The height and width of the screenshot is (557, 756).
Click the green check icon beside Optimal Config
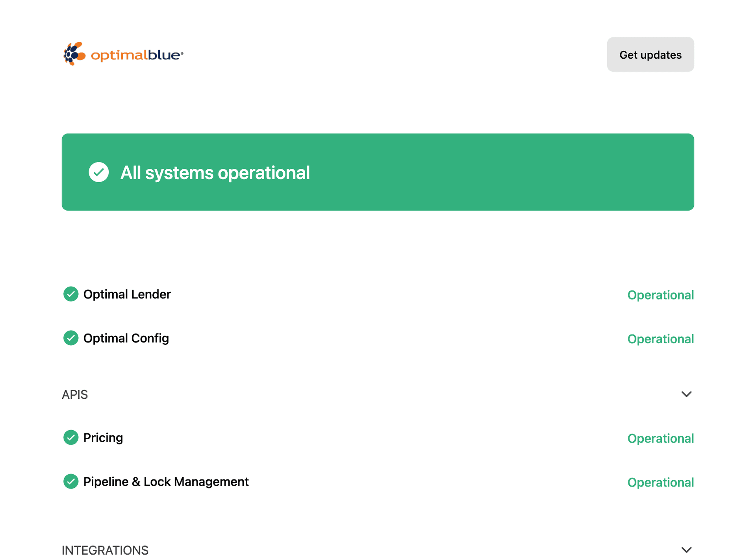pyautogui.click(x=71, y=338)
